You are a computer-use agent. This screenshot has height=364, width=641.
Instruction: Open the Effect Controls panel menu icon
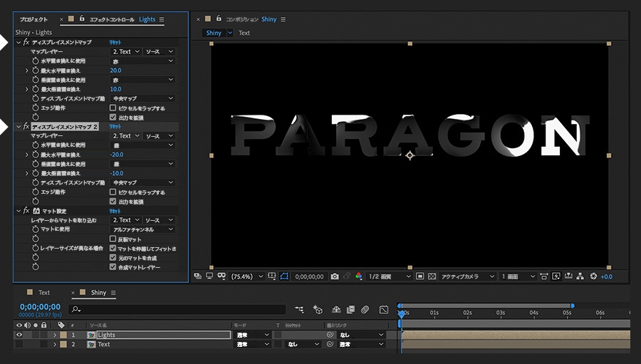click(162, 19)
